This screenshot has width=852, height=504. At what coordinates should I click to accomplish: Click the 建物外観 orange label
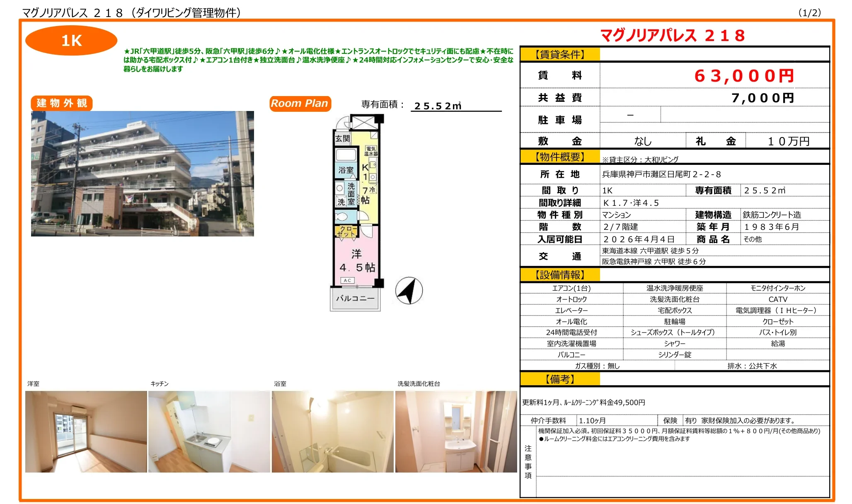[x=62, y=103]
